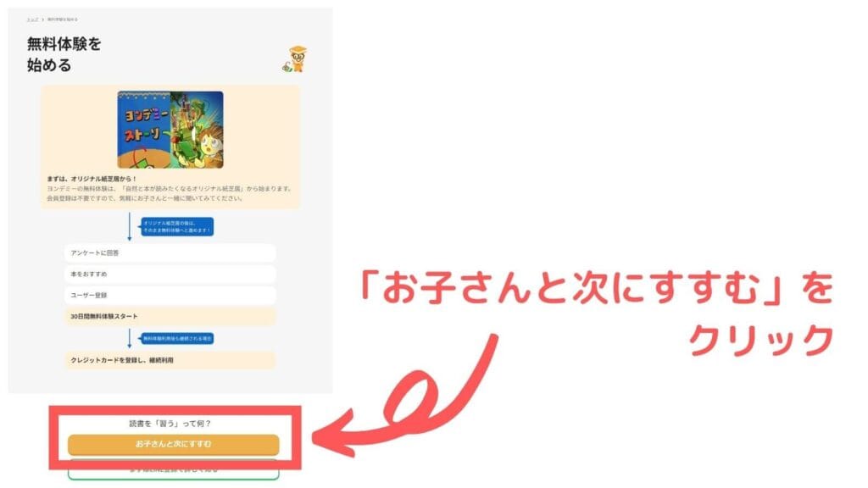This screenshot has width=868, height=488.
Task: Click the bold まずは、オリジナル紙芝居から！ text
Action: pos(92,179)
